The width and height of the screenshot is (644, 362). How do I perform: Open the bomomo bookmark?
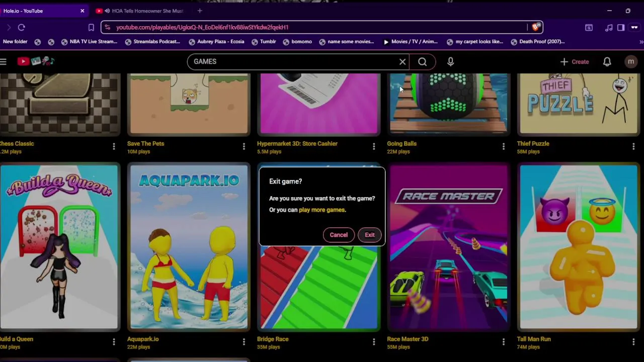pyautogui.click(x=297, y=42)
